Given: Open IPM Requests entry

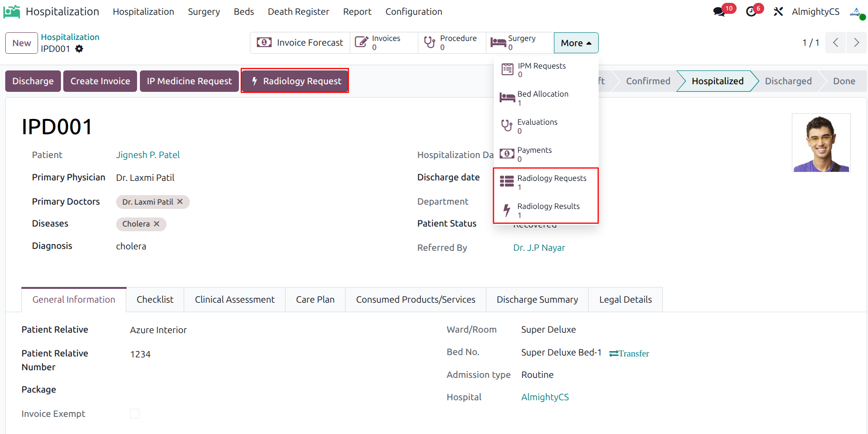Looking at the screenshot, I should click(x=546, y=70).
